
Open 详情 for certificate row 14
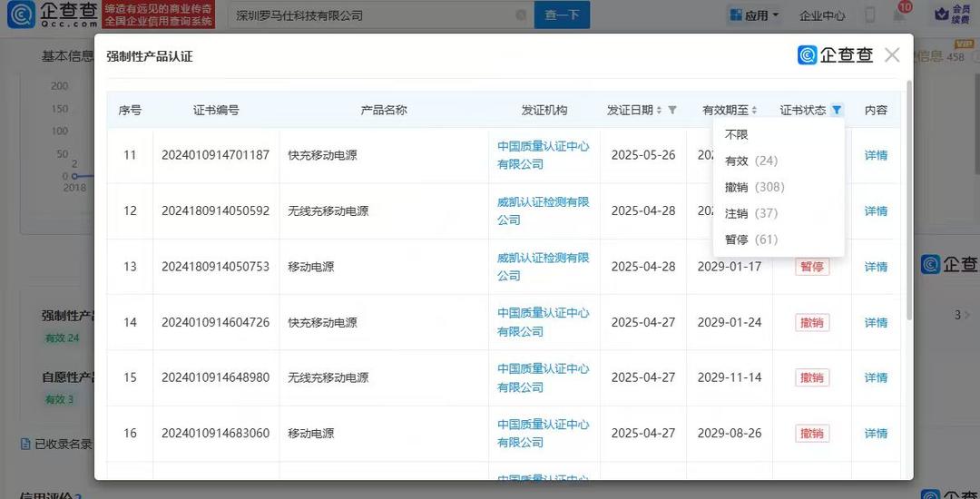point(876,322)
